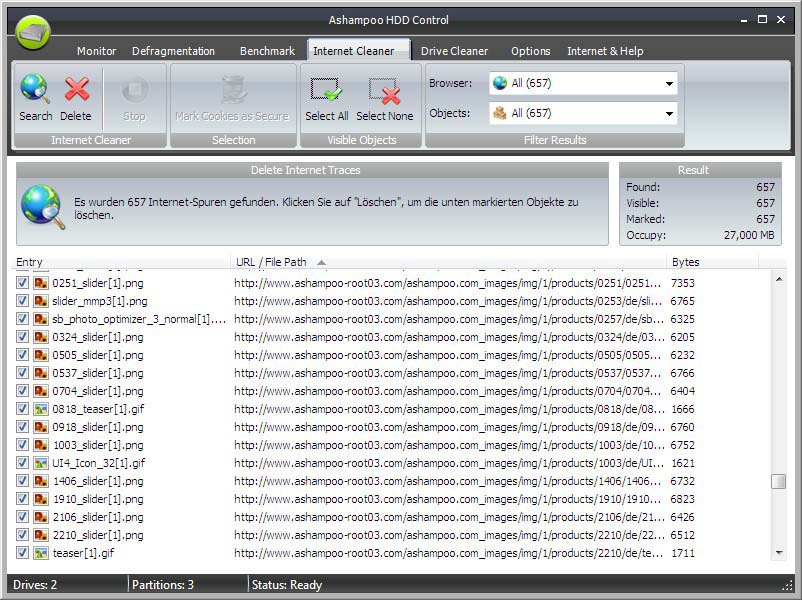Viewport: 802px width, 600px height.
Task: Click the Search globe icon
Action: pyautogui.click(x=35, y=88)
